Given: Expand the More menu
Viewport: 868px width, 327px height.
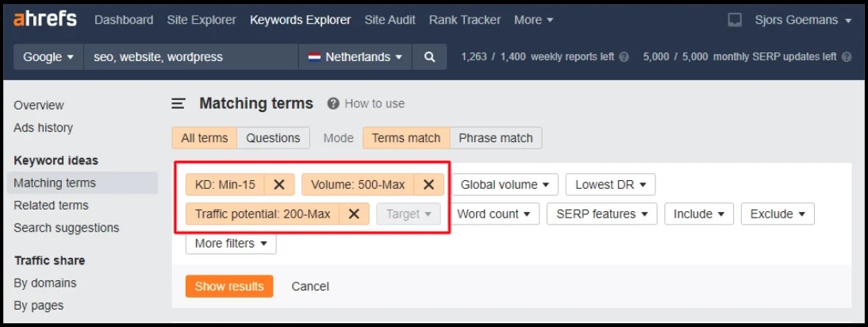Looking at the screenshot, I should [x=534, y=20].
